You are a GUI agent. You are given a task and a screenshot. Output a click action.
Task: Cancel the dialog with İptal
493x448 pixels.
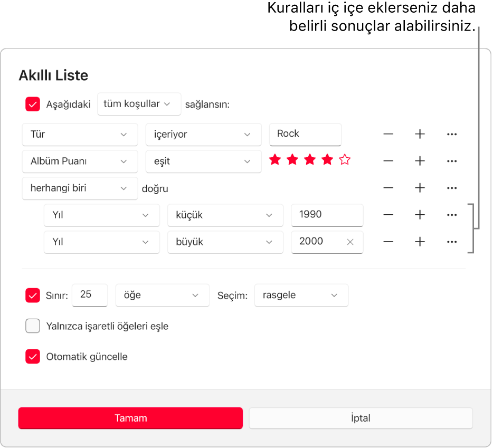pyautogui.click(x=361, y=418)
